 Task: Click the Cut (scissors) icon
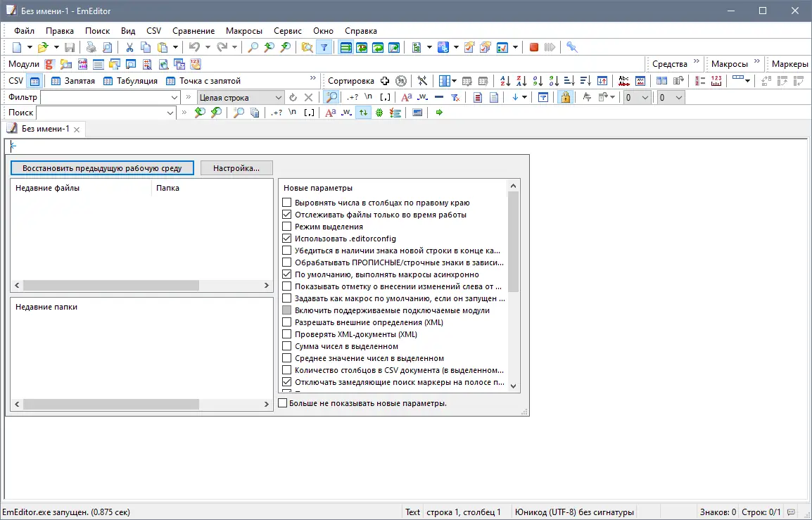click(129, 47)
